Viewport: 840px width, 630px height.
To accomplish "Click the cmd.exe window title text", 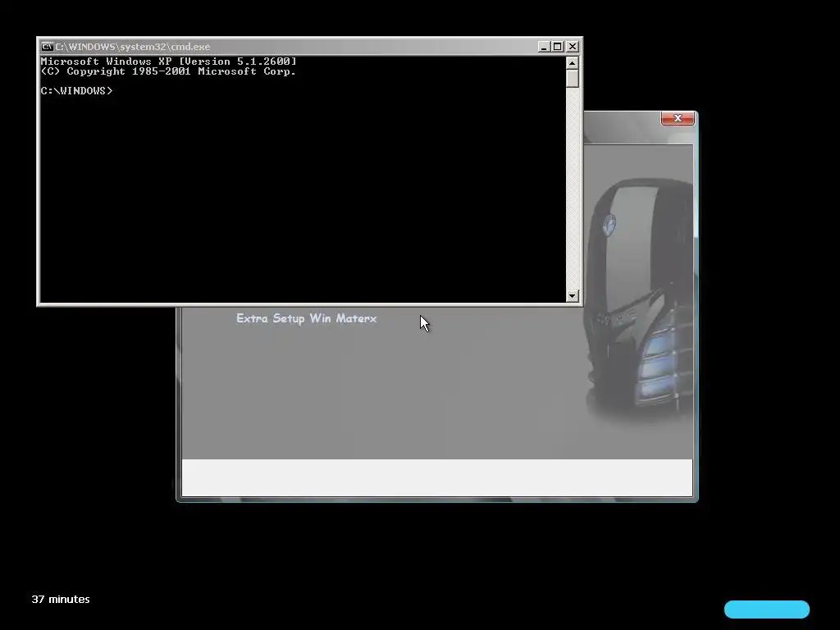I will click(x=133, y=47).
